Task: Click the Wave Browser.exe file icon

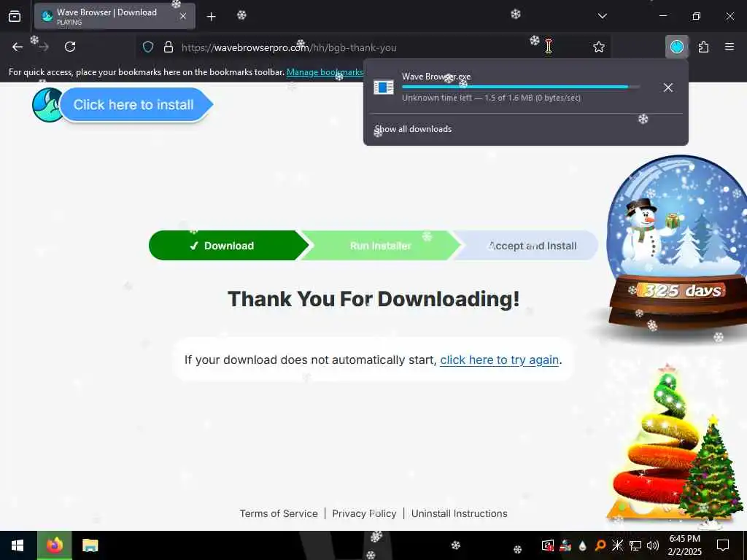Action: (384, 87)
